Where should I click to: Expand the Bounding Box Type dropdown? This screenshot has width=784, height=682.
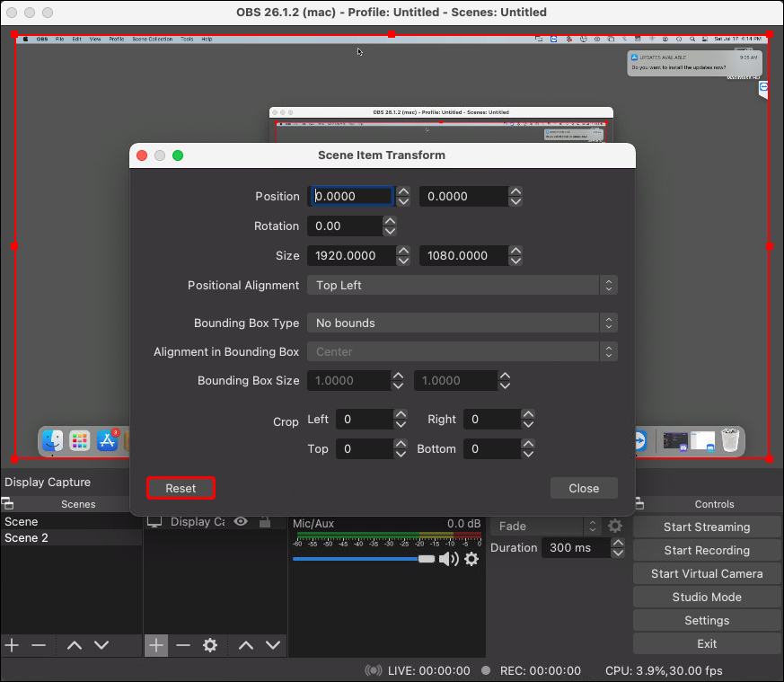point(462,323)
